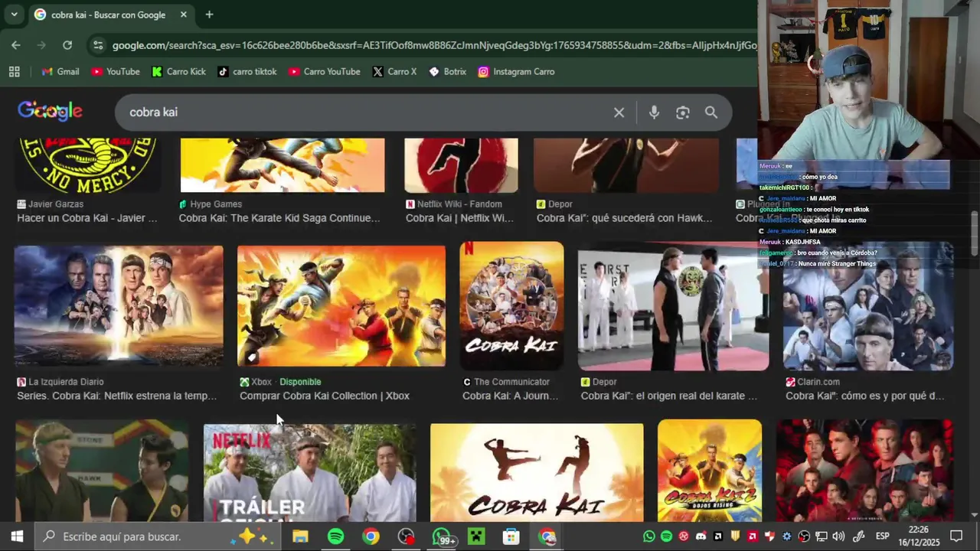
Task: Open Spotify from the taskbar
Action: [335, 536]
